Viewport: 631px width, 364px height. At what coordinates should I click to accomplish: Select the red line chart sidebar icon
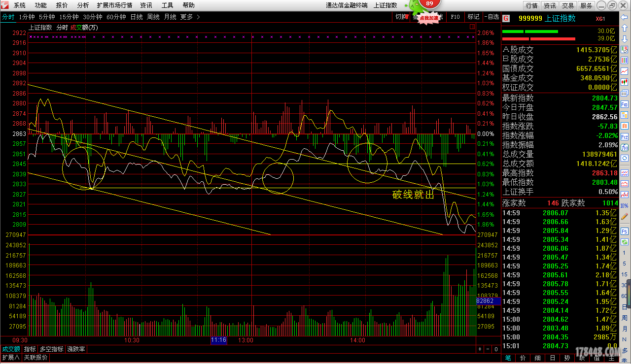[624, 71]
